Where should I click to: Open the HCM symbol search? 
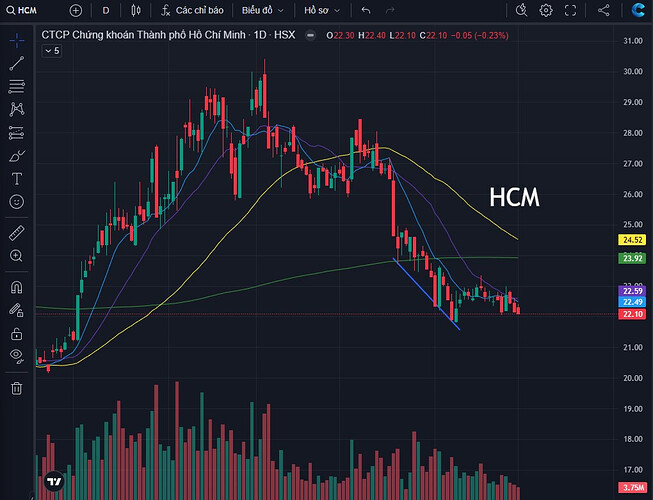coord(22,10)
